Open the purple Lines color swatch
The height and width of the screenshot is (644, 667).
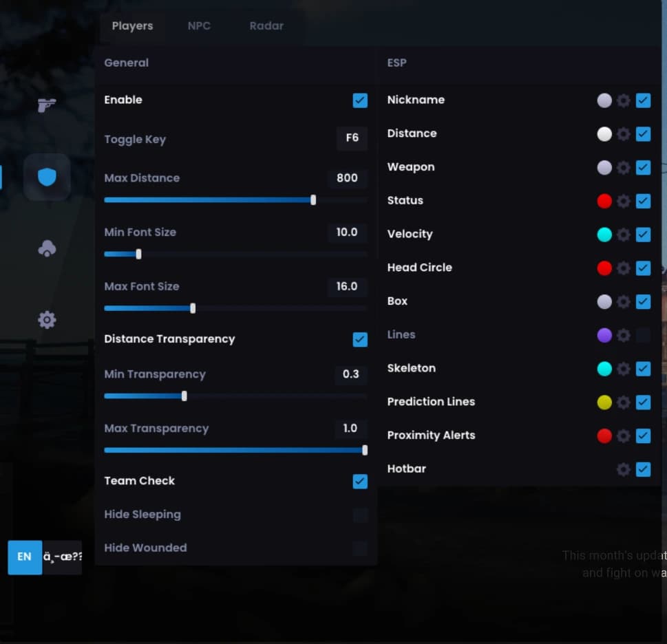(604, 335)
